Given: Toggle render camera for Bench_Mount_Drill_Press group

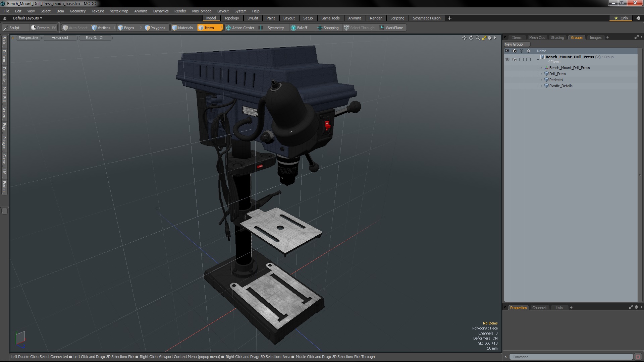Looking at the screenshot, I should tap(515, 59).
